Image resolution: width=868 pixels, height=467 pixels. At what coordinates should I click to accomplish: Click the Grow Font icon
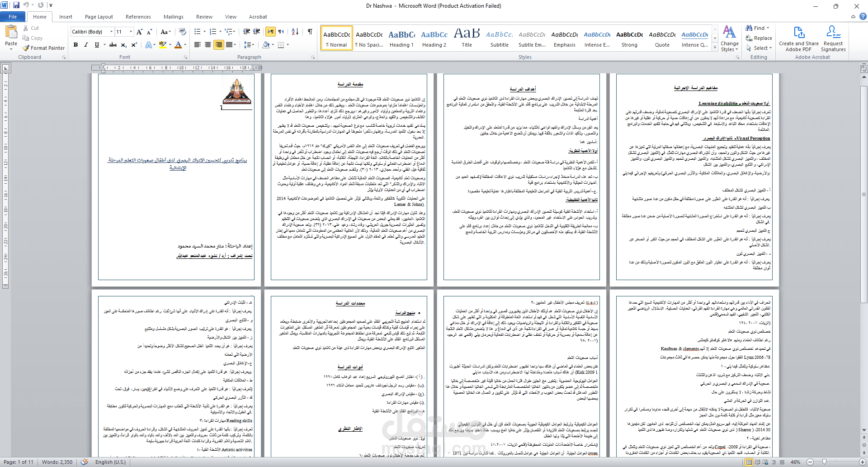[140, 32]
